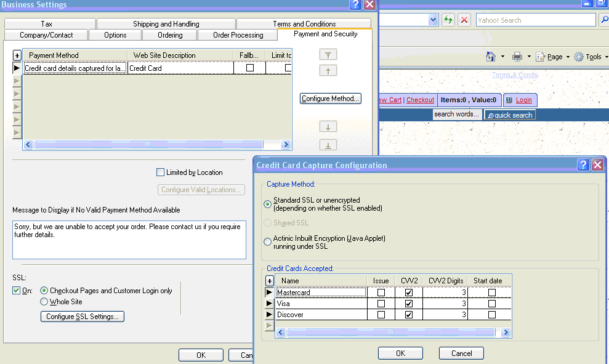Open the Order Processing tab

pos(238,35)
